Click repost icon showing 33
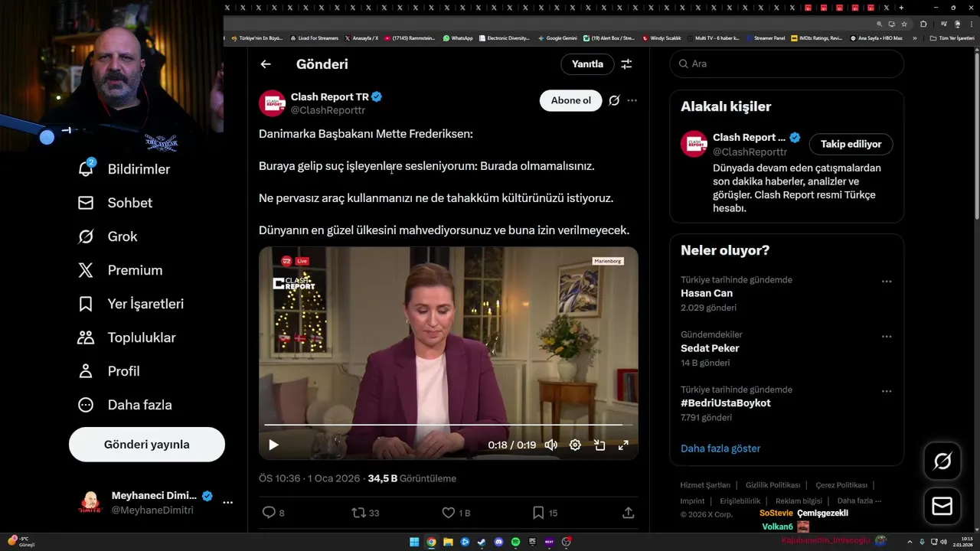The height and width of the screenshot is (551, 980). tap(358, 513)
